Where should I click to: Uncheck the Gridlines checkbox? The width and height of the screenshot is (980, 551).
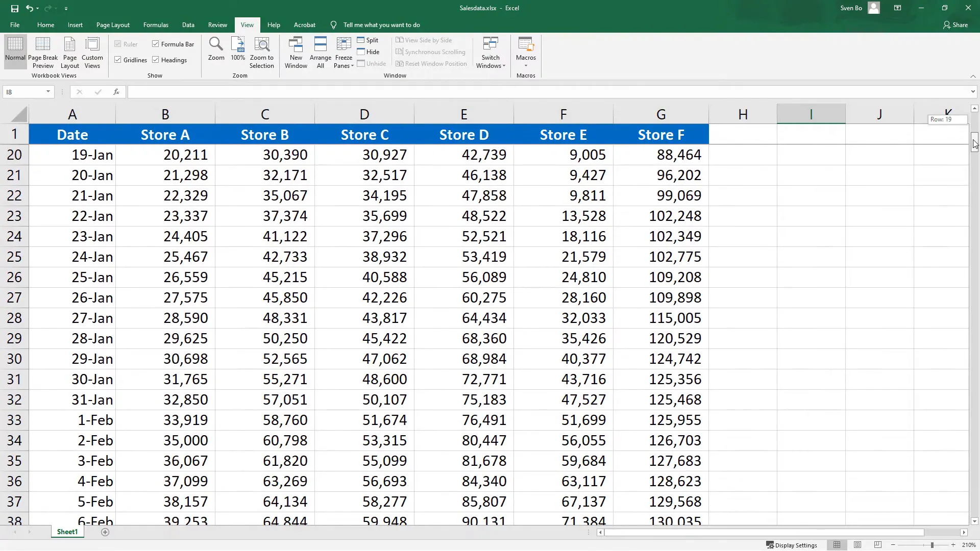click(x=117, y=60)
